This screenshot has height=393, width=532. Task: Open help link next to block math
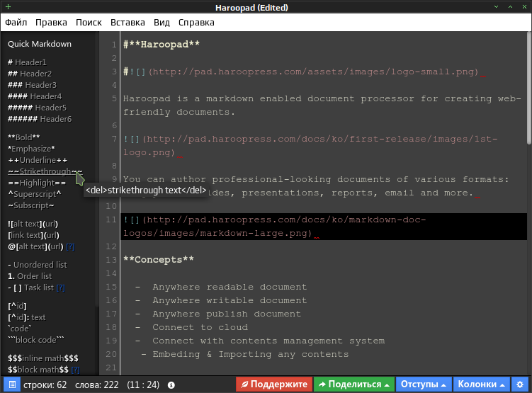[x=76, y=370]
